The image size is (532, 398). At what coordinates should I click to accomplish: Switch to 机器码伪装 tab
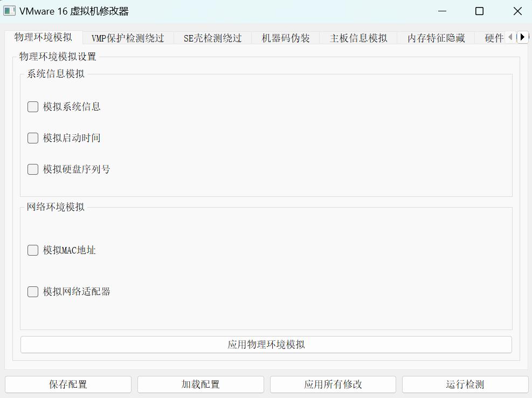pyautogui.click(x=285, y=38)
